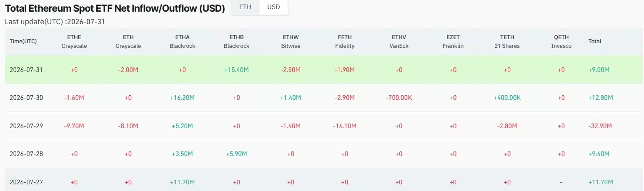
Task: Click the ETHE Grayscale column header
Action: pyautogui.click(x=74, y=42)
